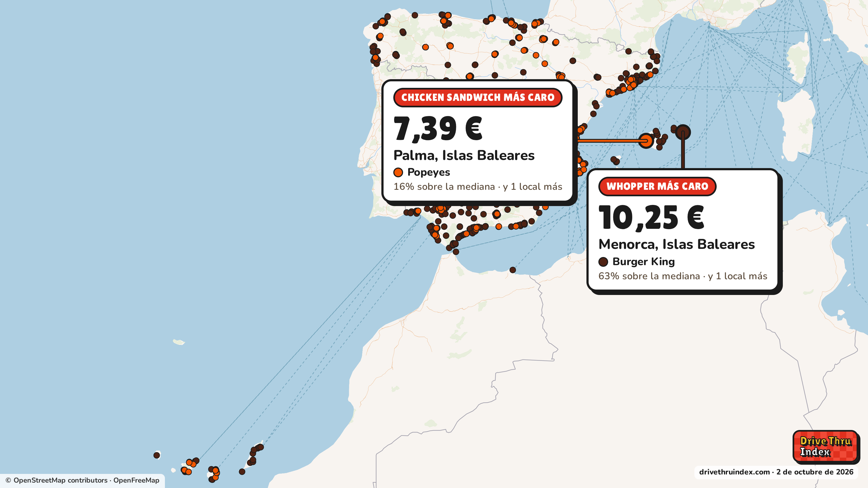868x488 pixels.
Task: Click the 'OpenFreeMap' attribution text
Action: tap(136, 480)
